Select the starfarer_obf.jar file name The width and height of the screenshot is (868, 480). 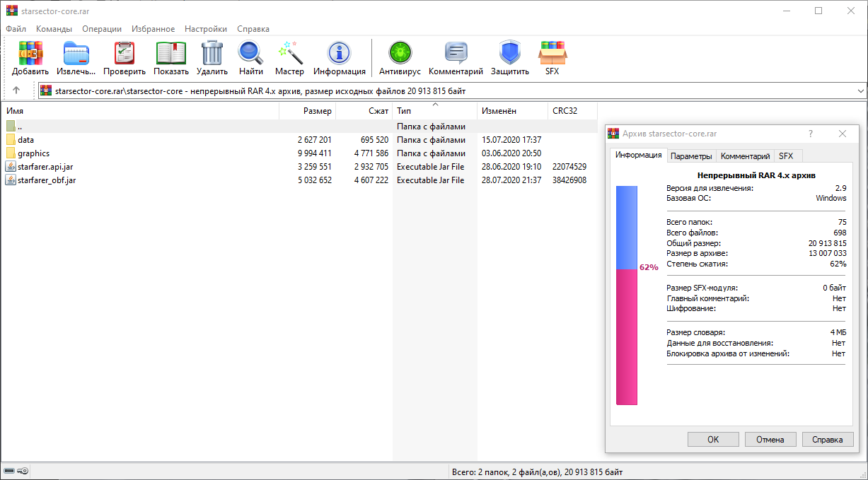tap(47, 180)
